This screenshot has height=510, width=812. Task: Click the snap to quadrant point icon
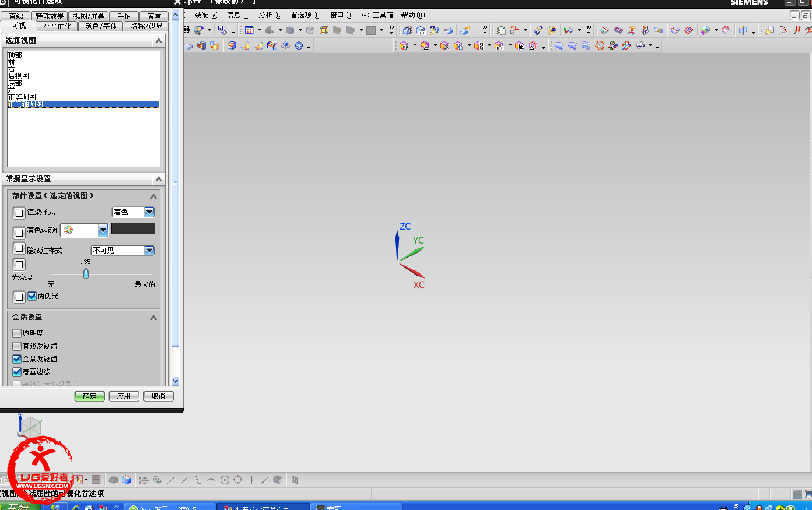[x=237, y=480]
